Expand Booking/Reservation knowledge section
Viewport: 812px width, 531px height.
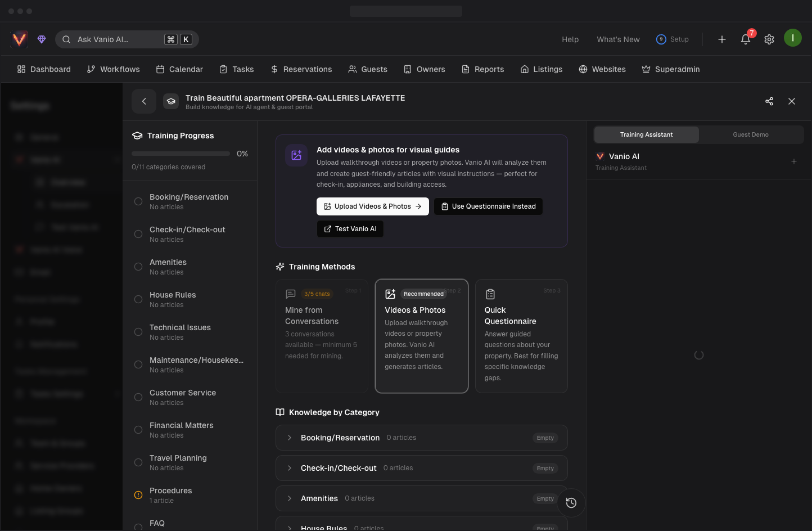(290, 438)
